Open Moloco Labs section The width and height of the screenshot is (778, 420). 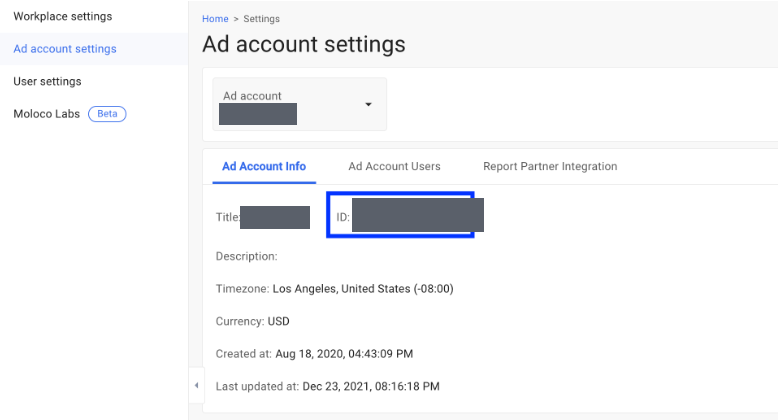click(47, 114)
